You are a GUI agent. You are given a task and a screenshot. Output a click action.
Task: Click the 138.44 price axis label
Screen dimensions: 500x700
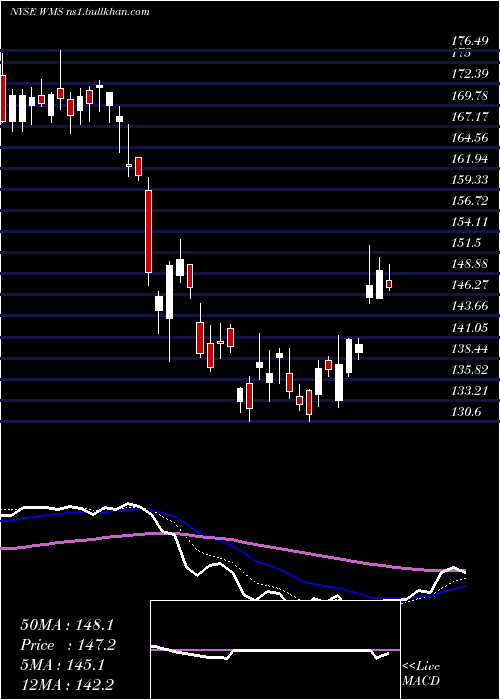coord(470,349)
